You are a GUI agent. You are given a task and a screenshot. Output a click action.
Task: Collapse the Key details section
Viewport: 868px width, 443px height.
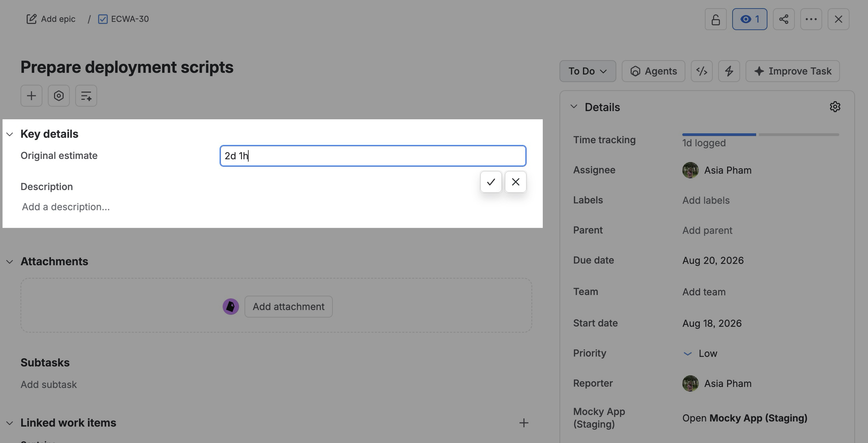click(10, 134)
